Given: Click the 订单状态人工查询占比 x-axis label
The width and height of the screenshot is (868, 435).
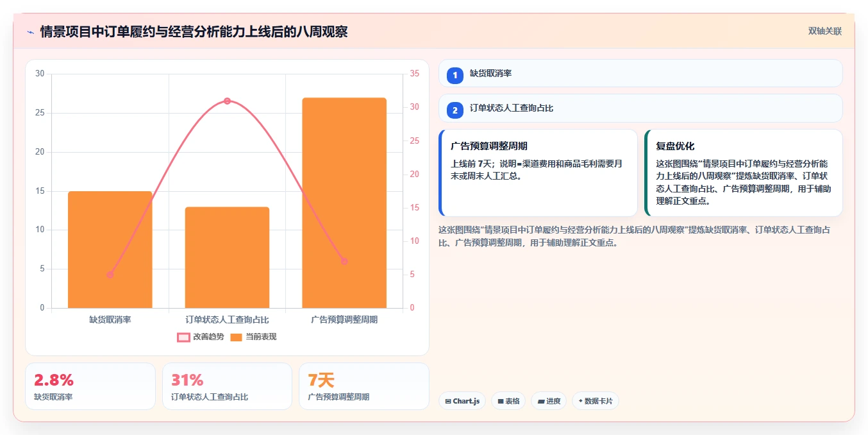Looking at the screenshot, I should coord(227,319).
